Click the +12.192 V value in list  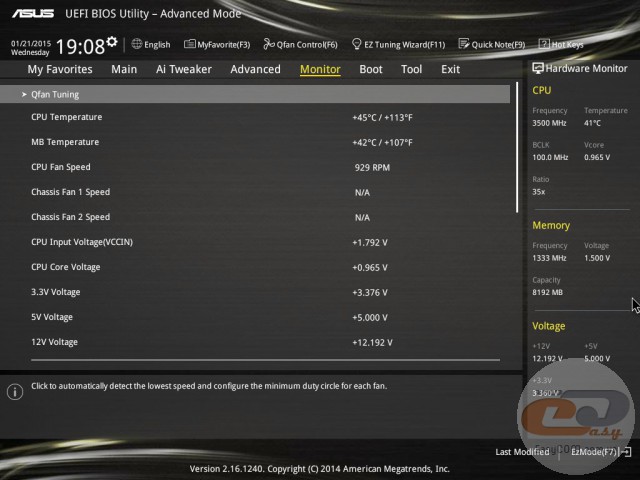pos(372,342)
